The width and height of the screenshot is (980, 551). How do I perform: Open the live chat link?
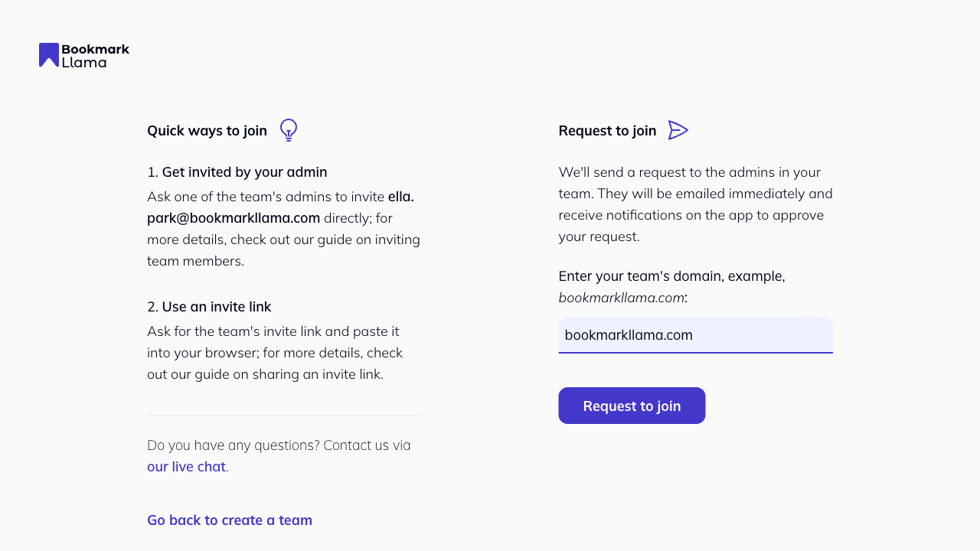tap(186, 467)
